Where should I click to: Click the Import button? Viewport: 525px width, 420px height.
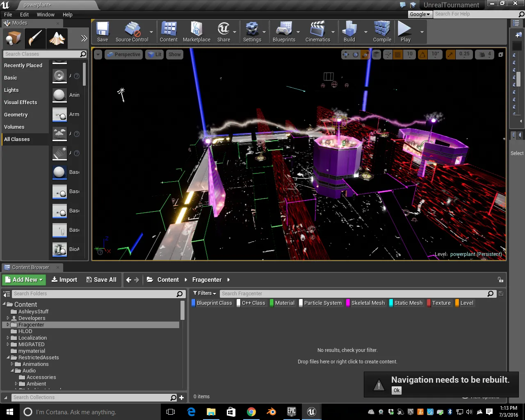click(x=64, y=280)
